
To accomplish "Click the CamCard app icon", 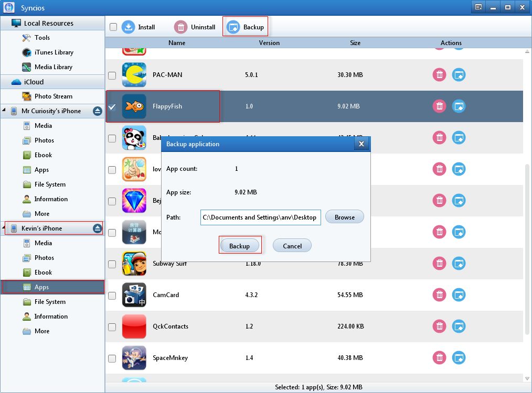I will tap(134, 294).
